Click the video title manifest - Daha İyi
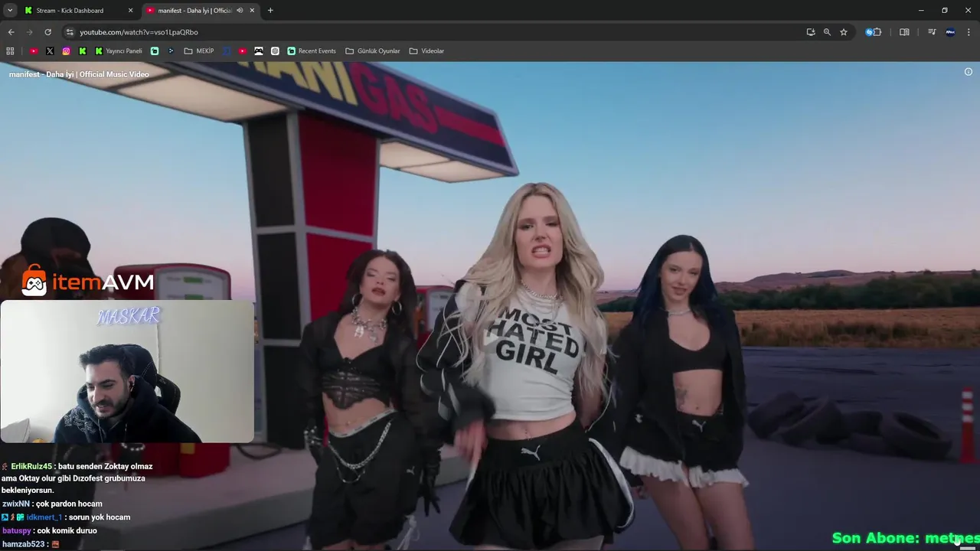This screenshot has width=980, height=551. click(79, 74)
